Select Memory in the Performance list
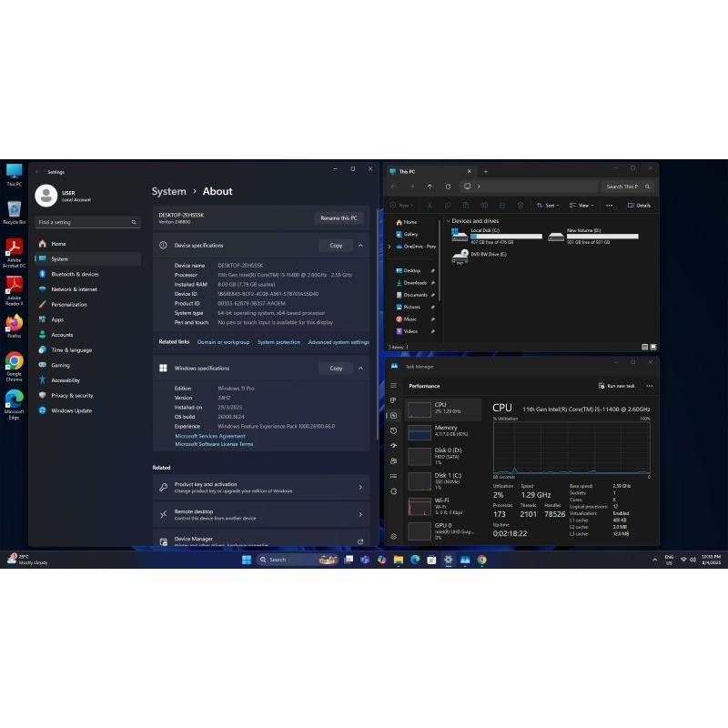 pos(444,432)
